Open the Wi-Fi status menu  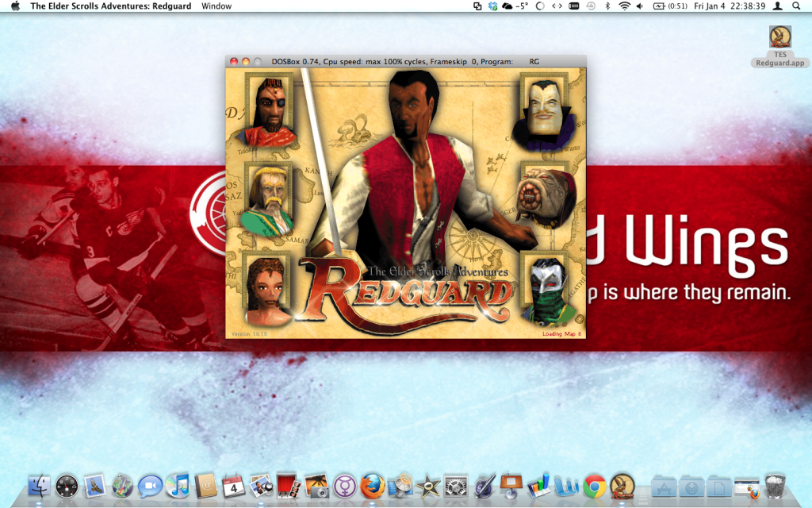tap(625, 6)
